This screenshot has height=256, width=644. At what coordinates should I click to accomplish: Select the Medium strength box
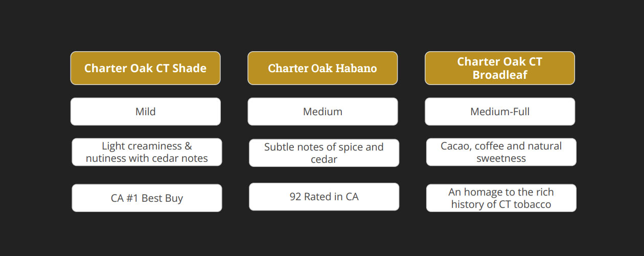(323, 112)
